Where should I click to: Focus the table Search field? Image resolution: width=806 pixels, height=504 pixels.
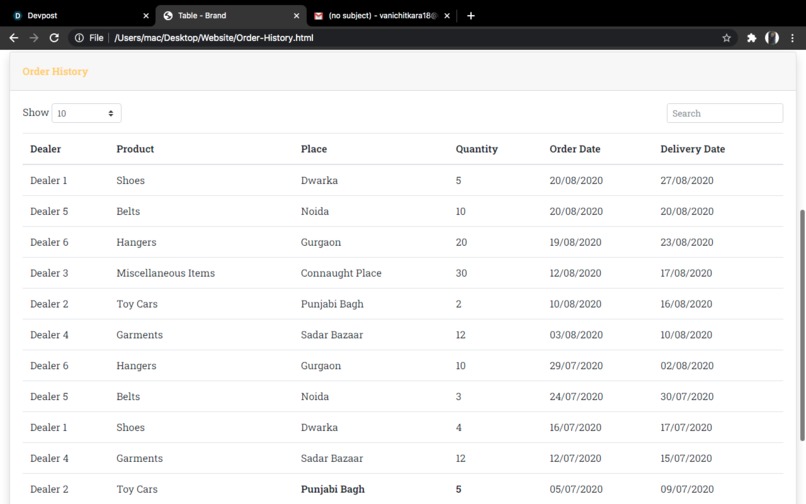coord(725,113)
